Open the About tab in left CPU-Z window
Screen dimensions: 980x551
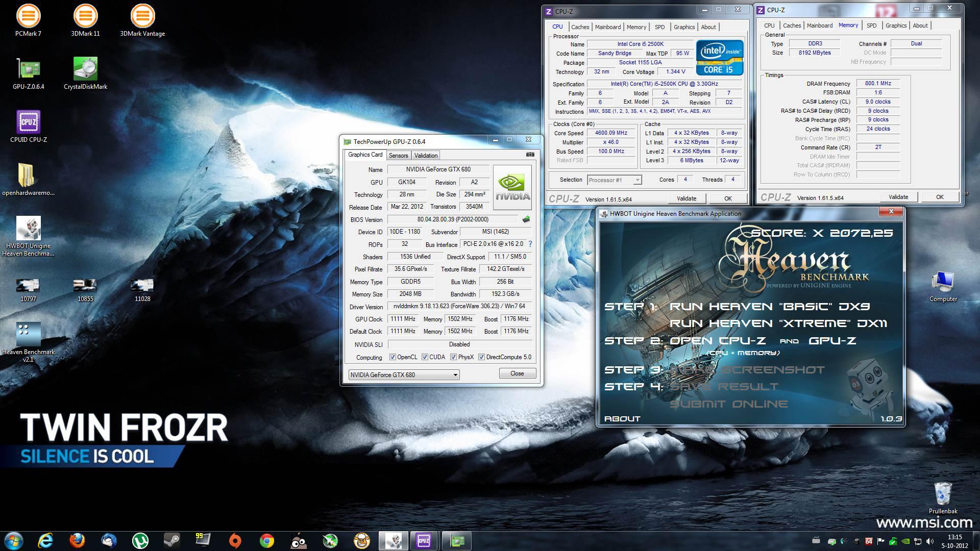click(x=708, y=27)
